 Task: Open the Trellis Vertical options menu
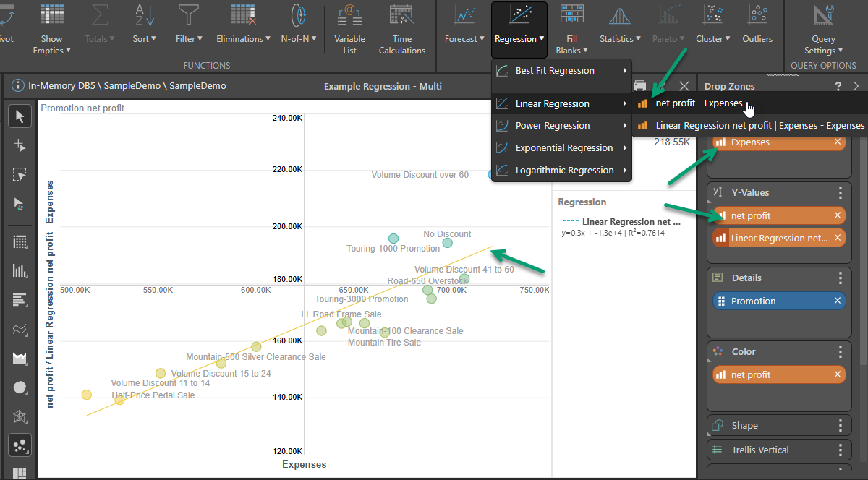click(841, 450)
